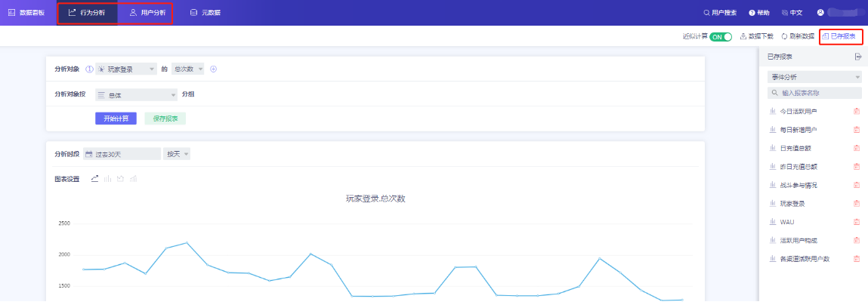Open the 用户分析 tab
868x308 pixels.
coord(147,13)
